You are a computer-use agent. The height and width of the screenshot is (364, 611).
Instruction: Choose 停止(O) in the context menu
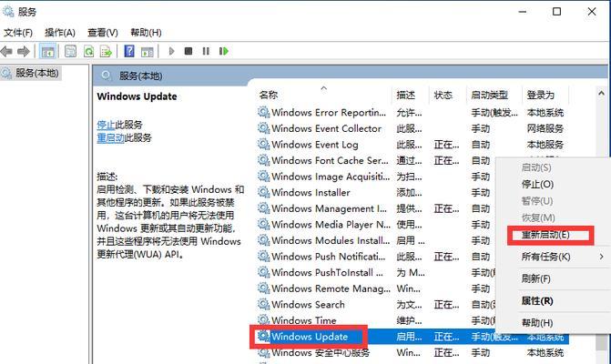coord(538,184)
